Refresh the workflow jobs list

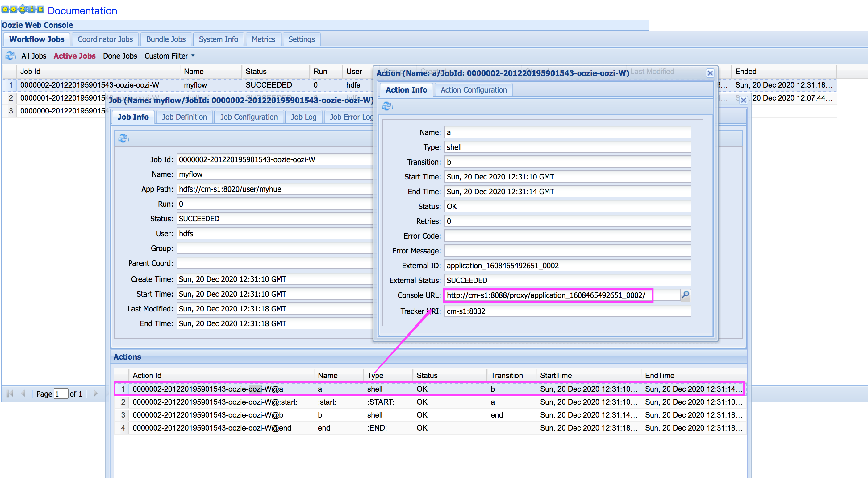point(10,56)
